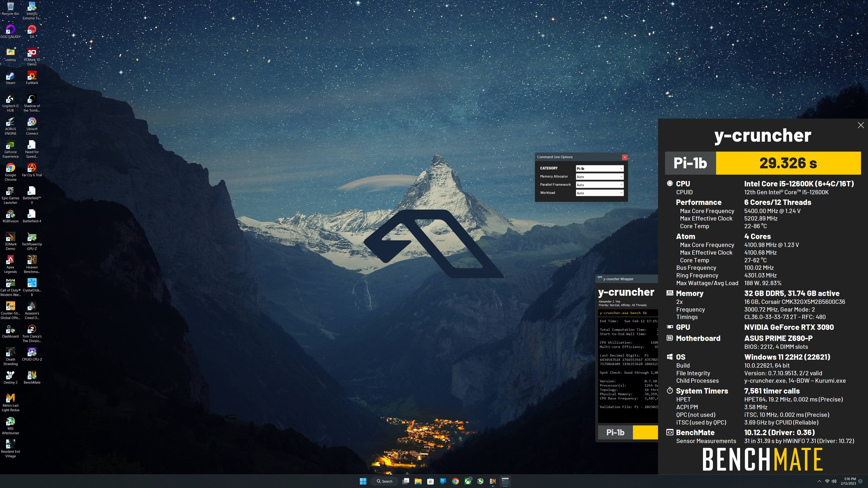This screenshot has height=488, width=868.
Task: Click the 29.326 s score result
Action: (788, 163)
